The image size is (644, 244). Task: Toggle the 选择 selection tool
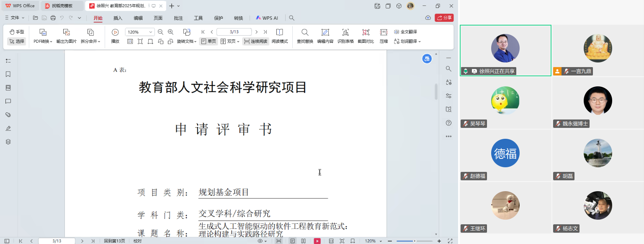coord(16,42)
